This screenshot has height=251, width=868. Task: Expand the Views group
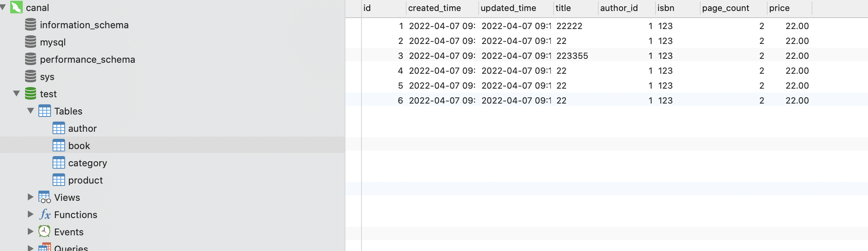(31, 197)
